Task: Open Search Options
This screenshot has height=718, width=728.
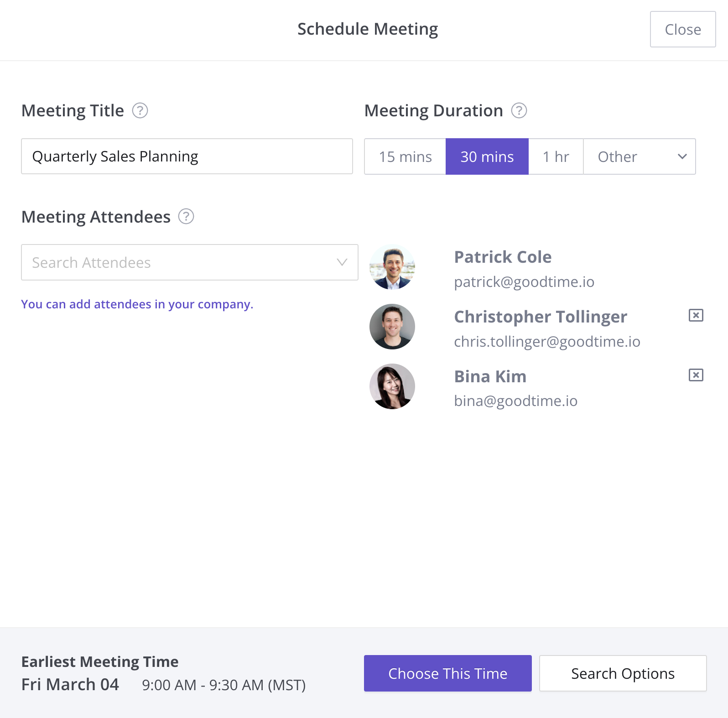Action: [x=623, y=673]
